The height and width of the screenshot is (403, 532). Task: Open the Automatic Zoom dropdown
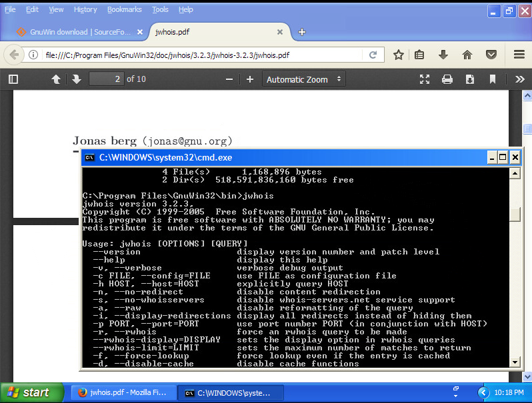click(304, 79)
